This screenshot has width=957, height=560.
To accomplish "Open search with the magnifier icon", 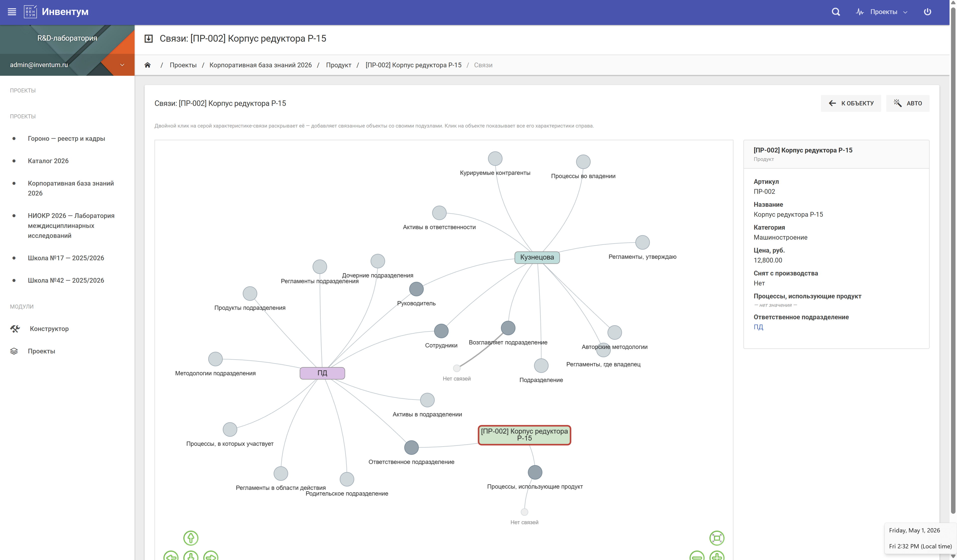I will click(835, 12).
